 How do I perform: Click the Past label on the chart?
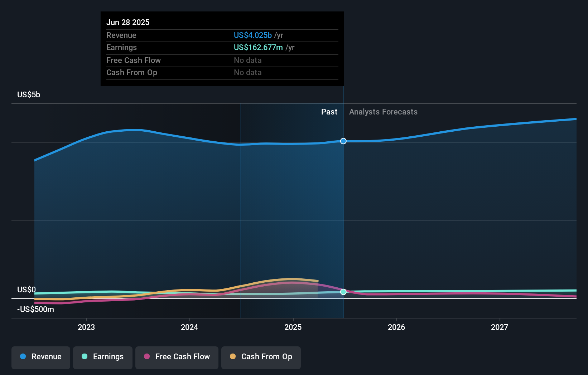coord(329,112)
